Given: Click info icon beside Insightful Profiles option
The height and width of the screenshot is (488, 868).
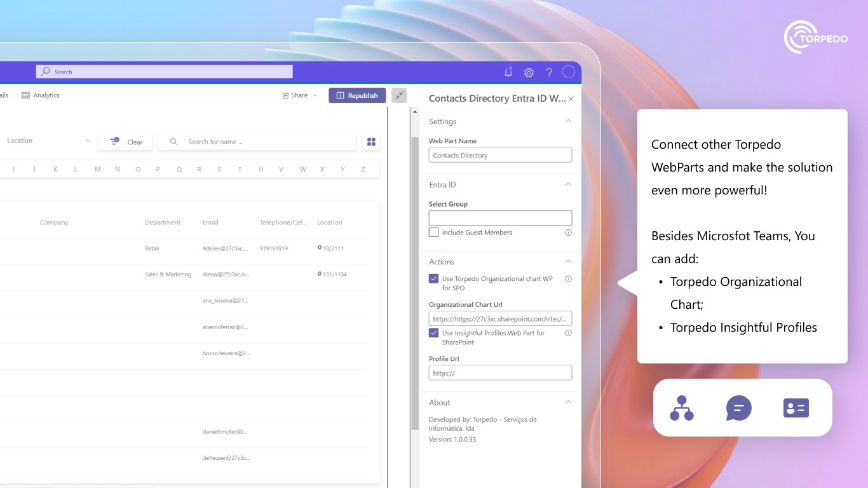Looking at the screenshot, I should pos(568,333).
